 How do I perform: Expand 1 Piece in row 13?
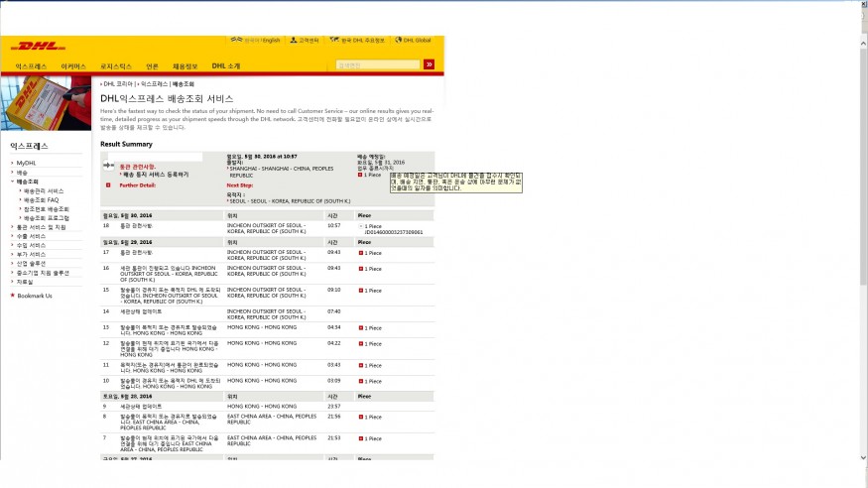click(x=361, y=328)
